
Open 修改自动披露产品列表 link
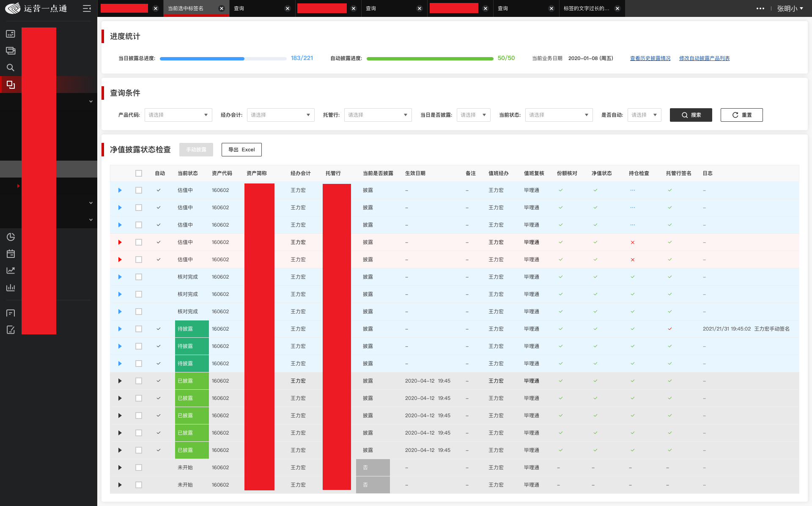[x=705, y=58]
